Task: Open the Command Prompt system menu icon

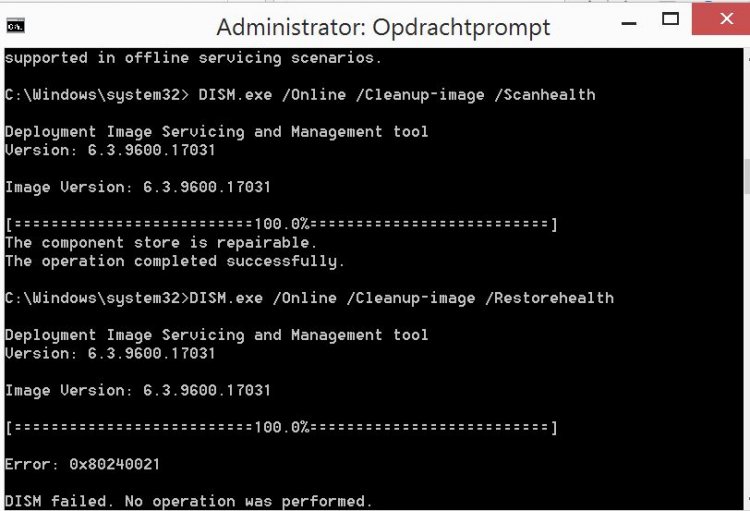Action: pos(15,25)
